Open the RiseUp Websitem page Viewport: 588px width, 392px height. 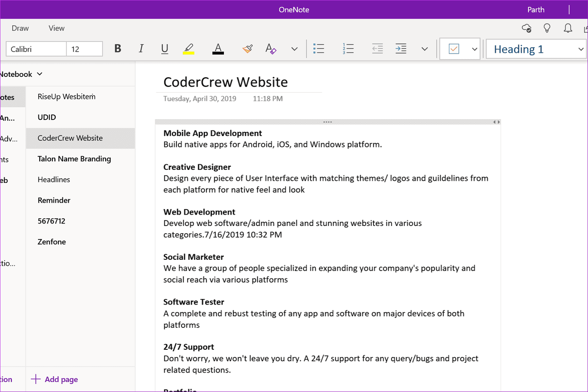coord(80,97)
